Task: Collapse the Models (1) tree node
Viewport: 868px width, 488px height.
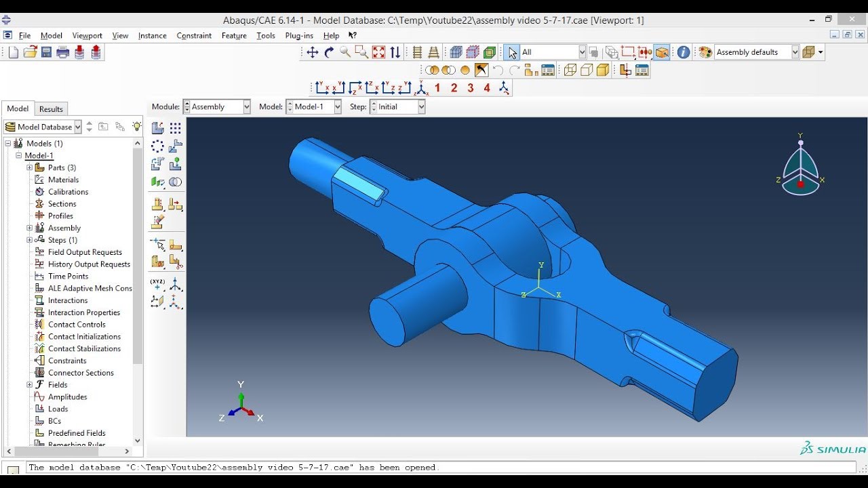Action: click(x=8, y=143)
